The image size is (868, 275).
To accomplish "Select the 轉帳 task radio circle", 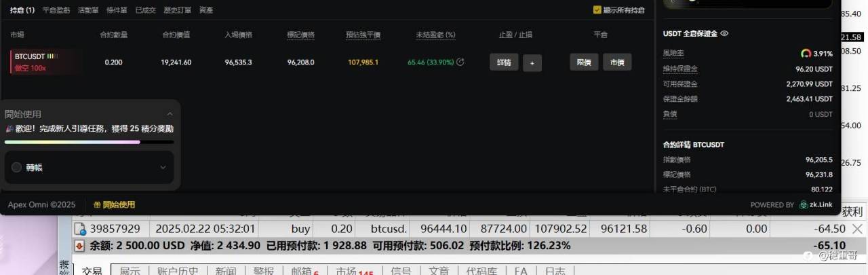I will click(17, 167).
